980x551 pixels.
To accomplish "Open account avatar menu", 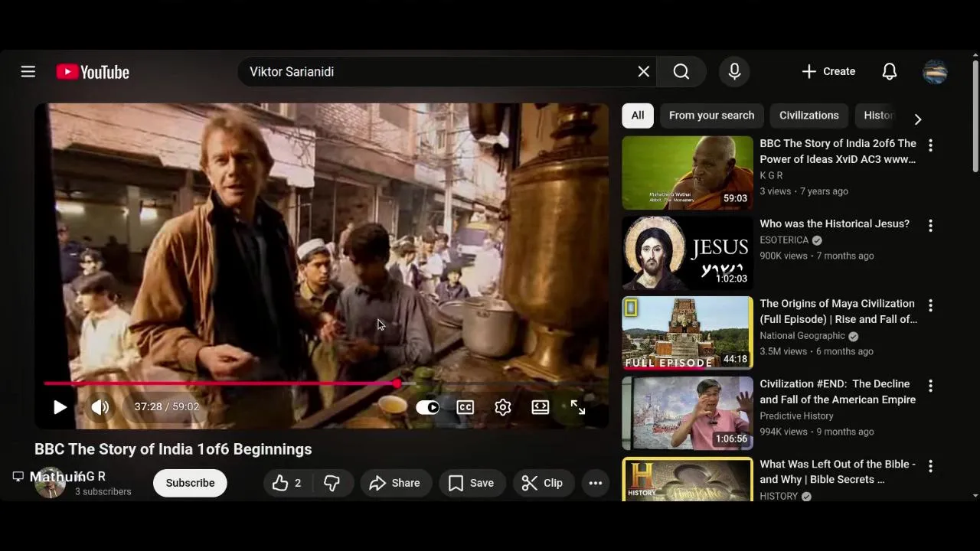I will (x=935, y=71).
